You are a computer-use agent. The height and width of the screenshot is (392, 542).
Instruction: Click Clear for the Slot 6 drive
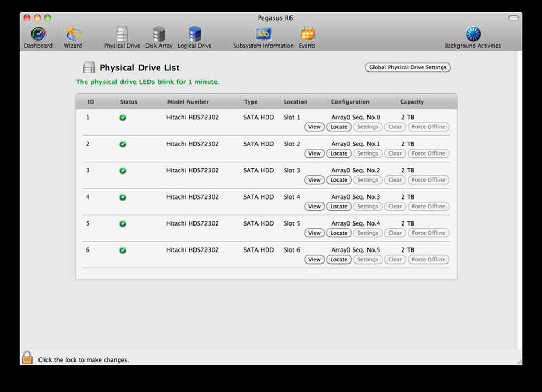point(395,260)
